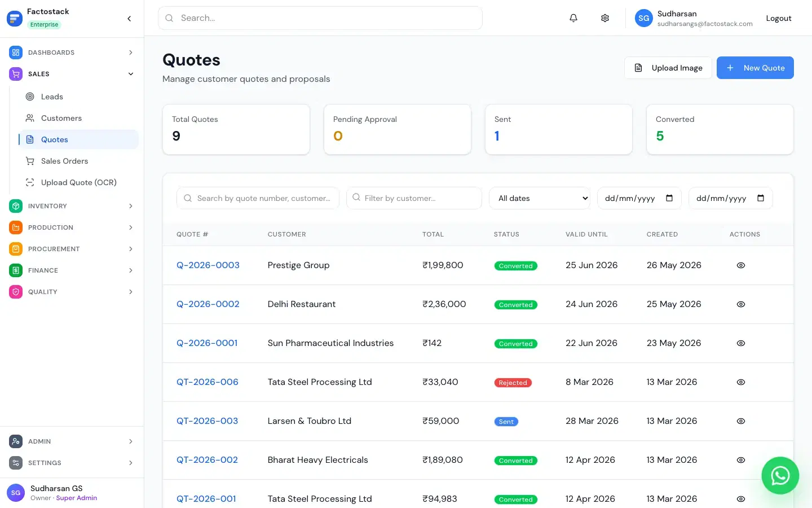Open quote link QT-2026-006
Viewport: 812px width, 508px height.
point(208,382)
